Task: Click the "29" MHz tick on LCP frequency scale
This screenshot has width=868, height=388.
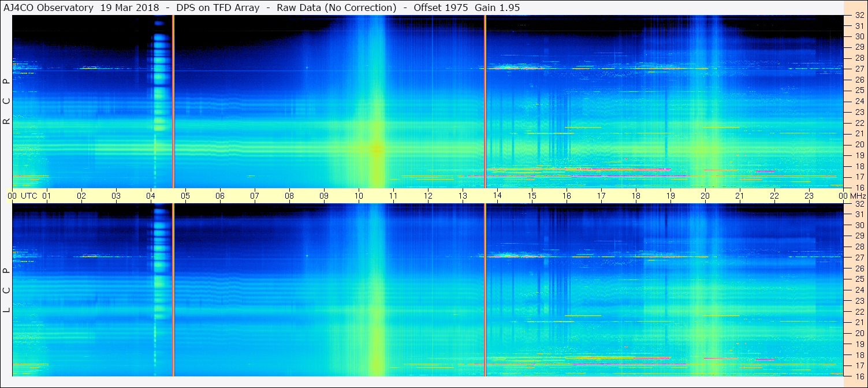Action: 859,236
